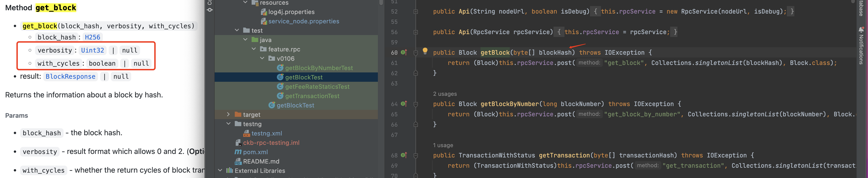868x178 pixels.
Task: Click the getTransactionTest class icon
Action: click(x=280, y=96)
